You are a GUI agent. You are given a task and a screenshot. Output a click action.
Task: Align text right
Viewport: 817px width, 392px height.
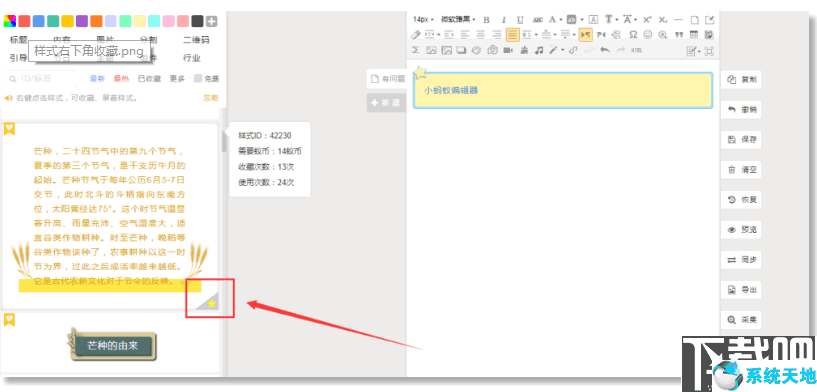497,35
